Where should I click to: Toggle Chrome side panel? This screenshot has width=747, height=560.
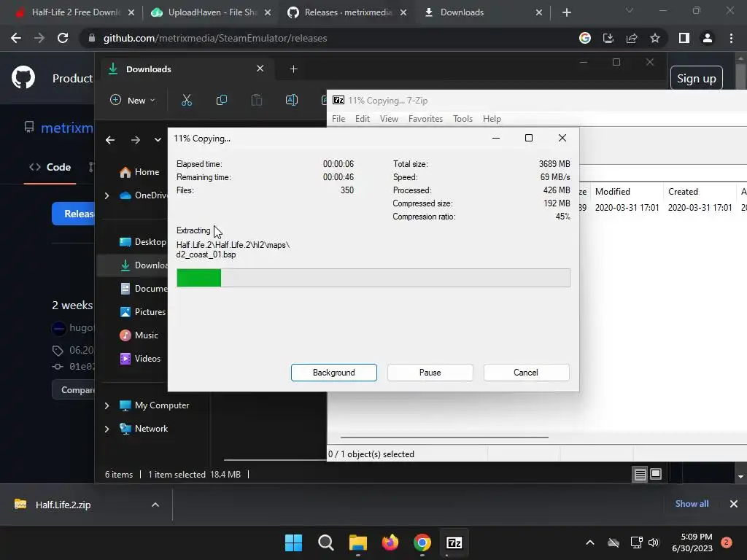684,38
